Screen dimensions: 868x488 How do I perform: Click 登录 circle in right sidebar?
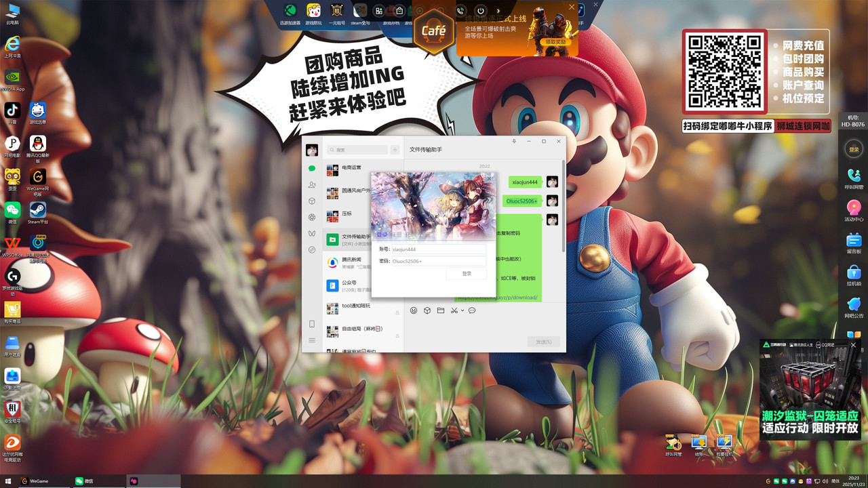pyautogui.click(x=854, y=149)
